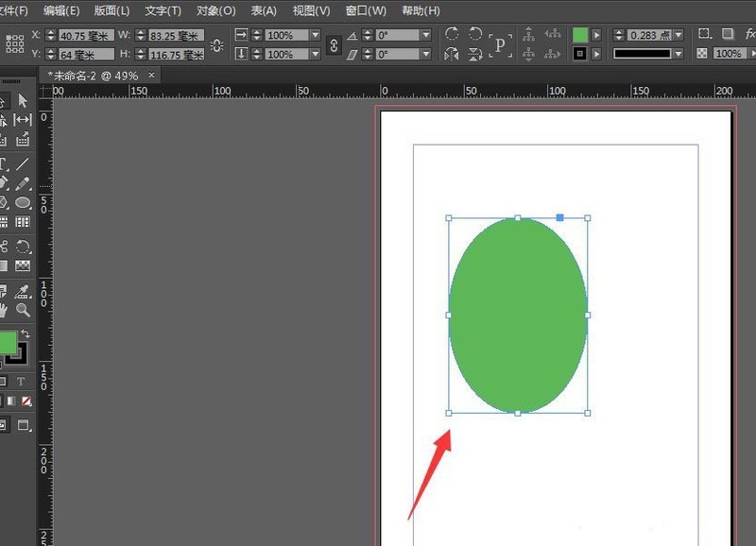Close the 未命名-2 document tab
The width and height of the screenshot is (756, 546).
[152, 75]
